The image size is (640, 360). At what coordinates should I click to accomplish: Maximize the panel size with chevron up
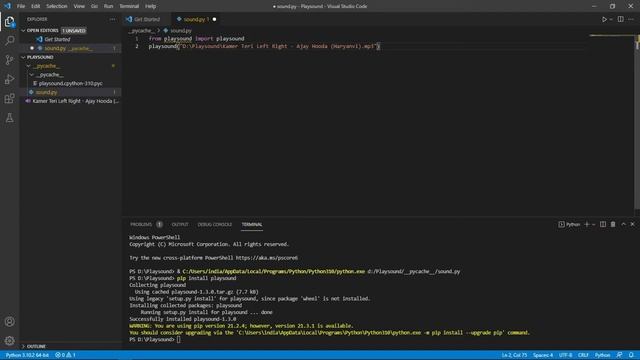point(623,224)
